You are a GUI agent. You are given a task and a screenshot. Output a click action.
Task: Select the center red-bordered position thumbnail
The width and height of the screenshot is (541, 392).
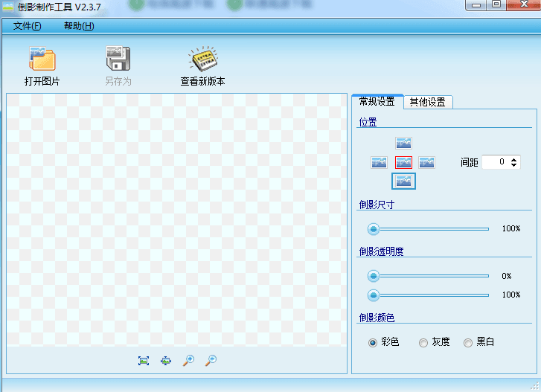[x=403, y=162]
